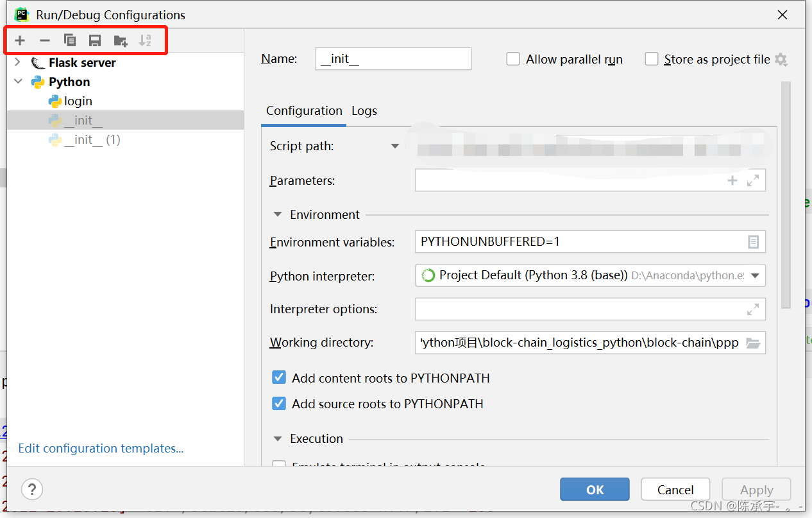
Task: Expand the Flask server tree node
Action: pyautogui.click(x=17, y=62)
